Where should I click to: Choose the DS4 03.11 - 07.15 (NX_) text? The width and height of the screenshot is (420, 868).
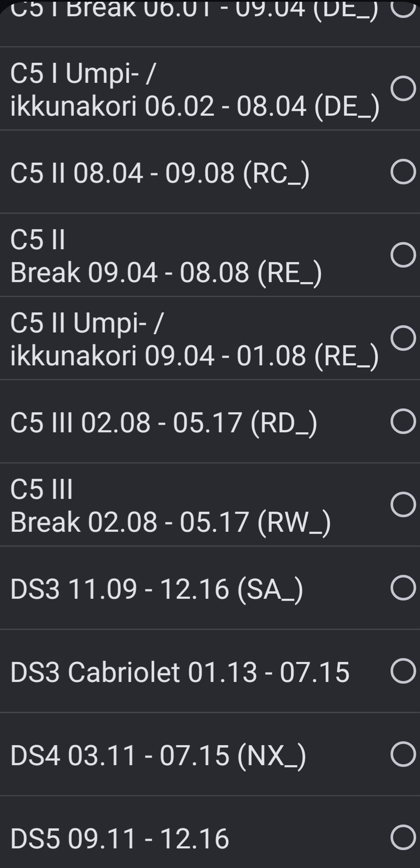tap(158, 755)
